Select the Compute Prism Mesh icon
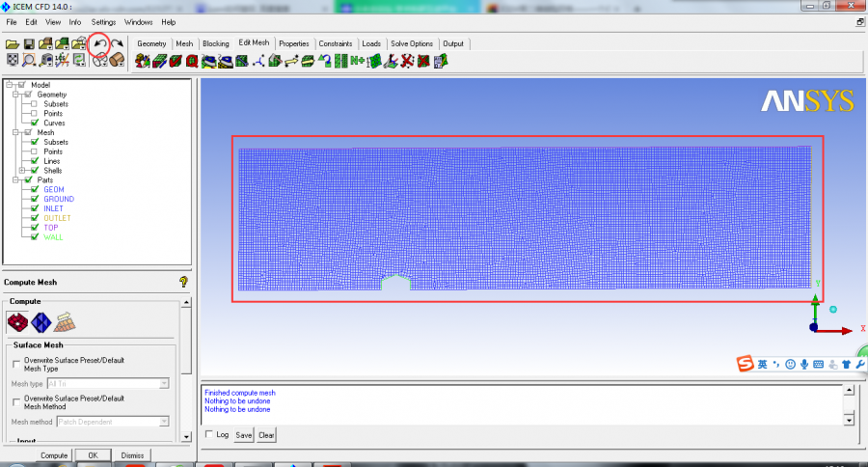The image size is (868, 467). [65, 322]
